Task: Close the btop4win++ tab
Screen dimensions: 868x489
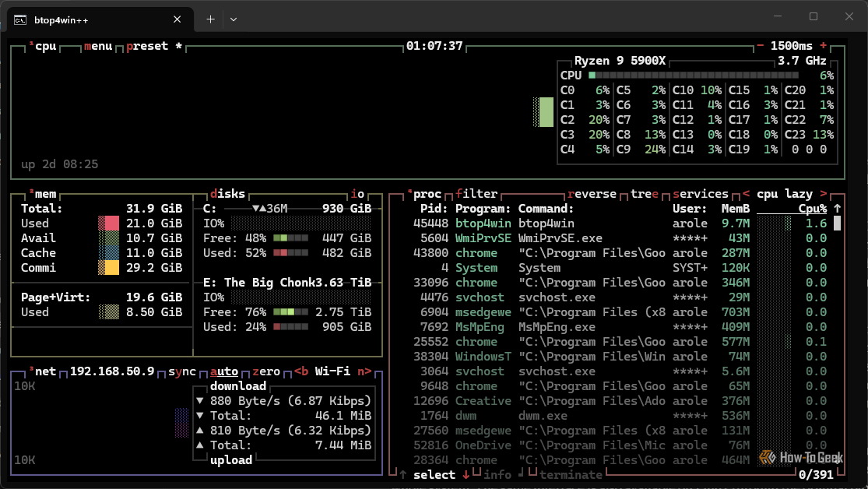Action: (177, 19)
